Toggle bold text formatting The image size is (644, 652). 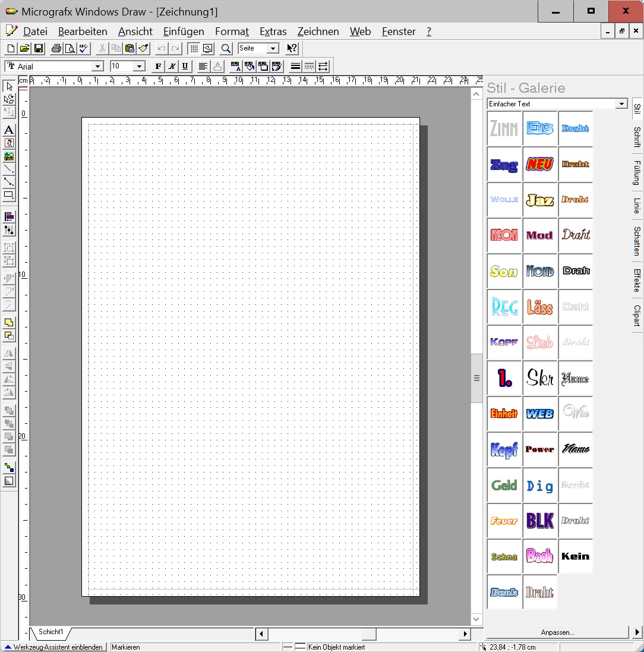pos(157,66)
